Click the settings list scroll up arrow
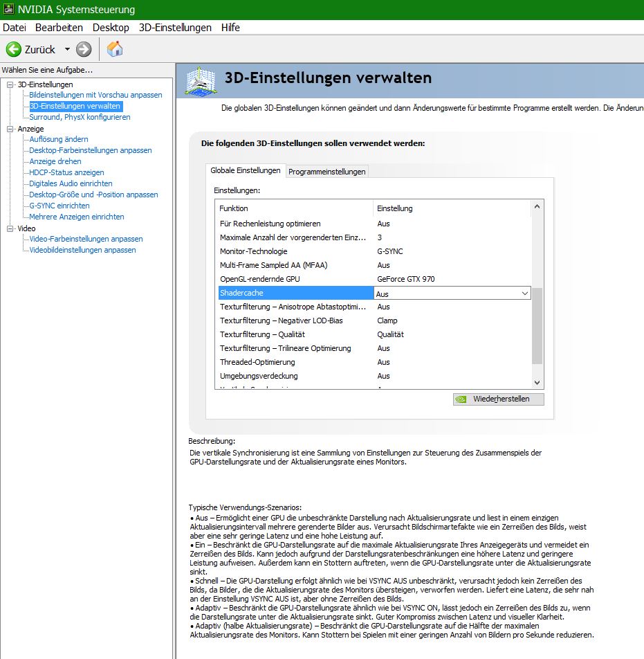 (537, 206)
